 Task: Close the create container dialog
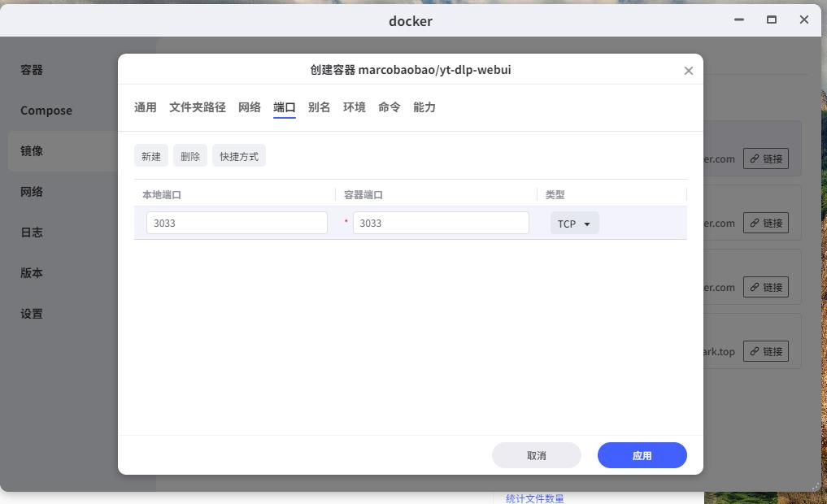pos(688,71)
